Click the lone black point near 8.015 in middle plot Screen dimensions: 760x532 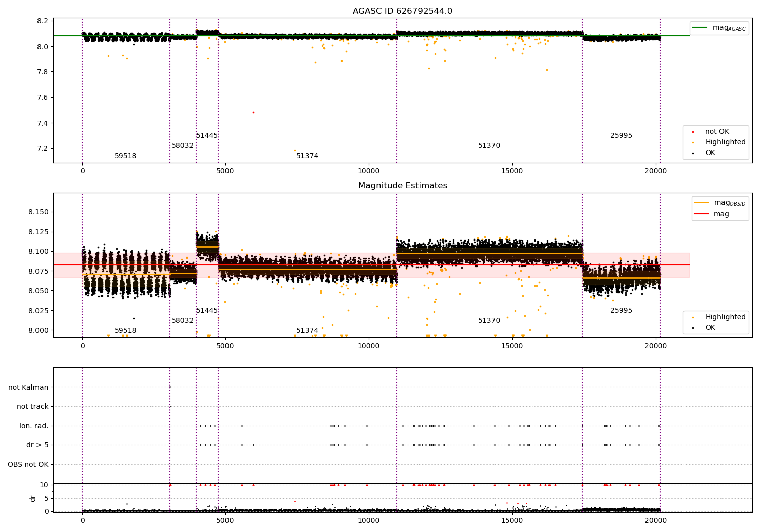click(134, 319)
